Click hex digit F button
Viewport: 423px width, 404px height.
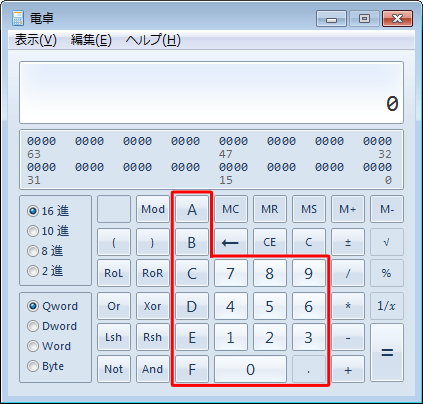pyautogui.click(x=192, y=369)
